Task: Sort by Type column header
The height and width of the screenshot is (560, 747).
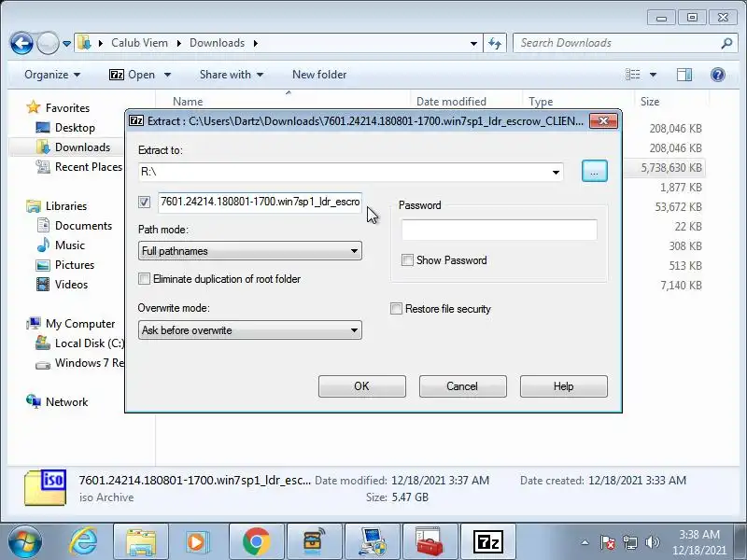Action: (x=541, y=102)
